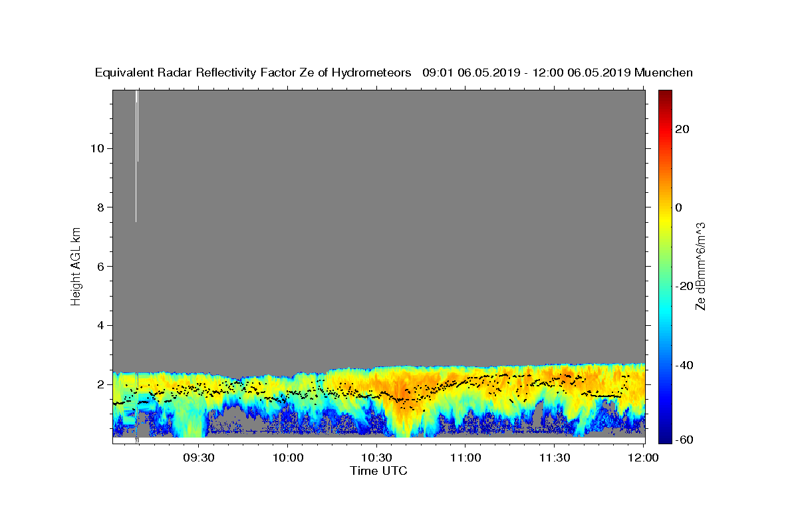This screenshot has height=532, width=798.
Task: Click the '11:30' time tick label
Action: pos(554,458)
